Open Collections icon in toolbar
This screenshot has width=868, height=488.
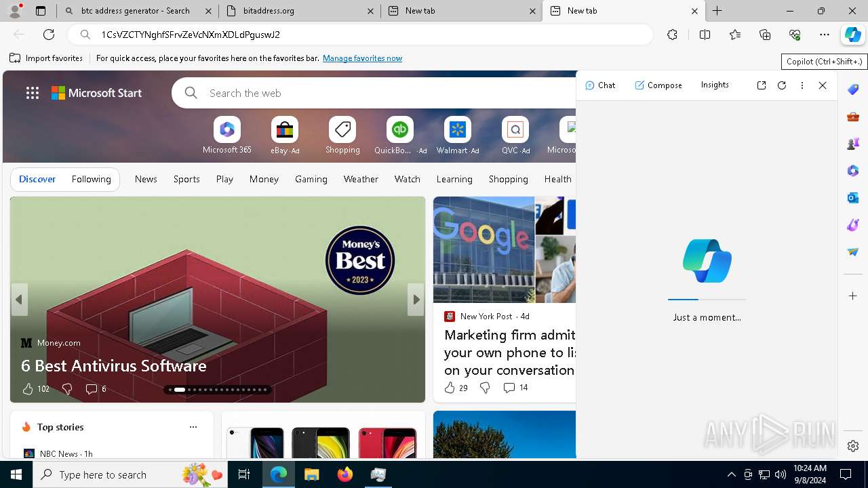pyautogui.click(x=765, y=35)
